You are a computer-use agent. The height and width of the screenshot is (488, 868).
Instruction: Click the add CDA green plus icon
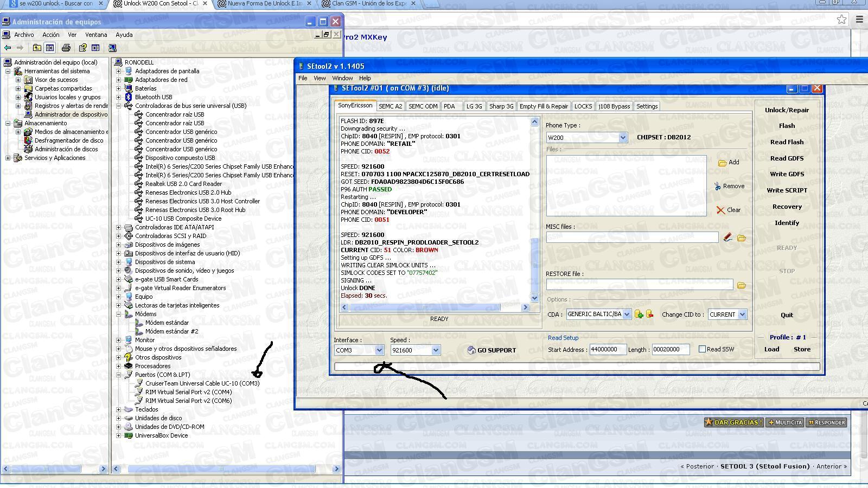639,314
